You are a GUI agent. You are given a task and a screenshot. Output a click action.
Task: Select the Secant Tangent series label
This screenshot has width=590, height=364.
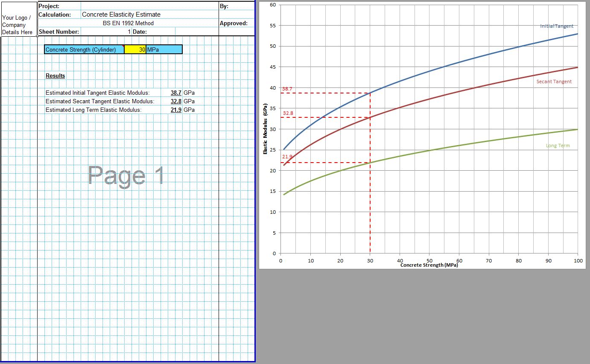pyautogui.click(x=555, y=82)
